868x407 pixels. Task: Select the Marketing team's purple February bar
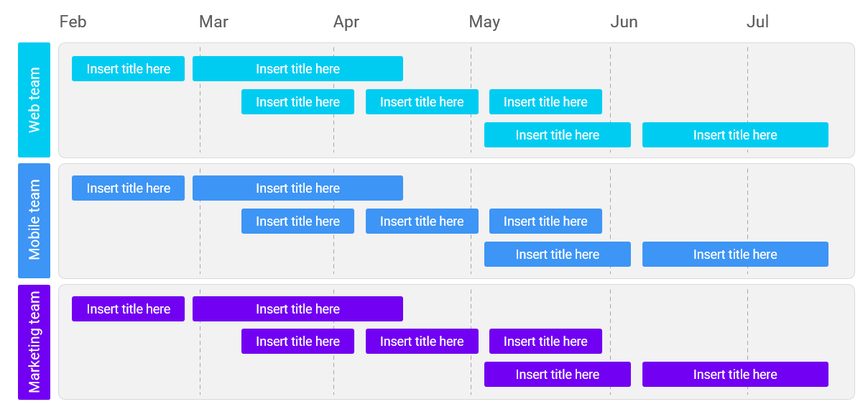click(x=128, y=309)
